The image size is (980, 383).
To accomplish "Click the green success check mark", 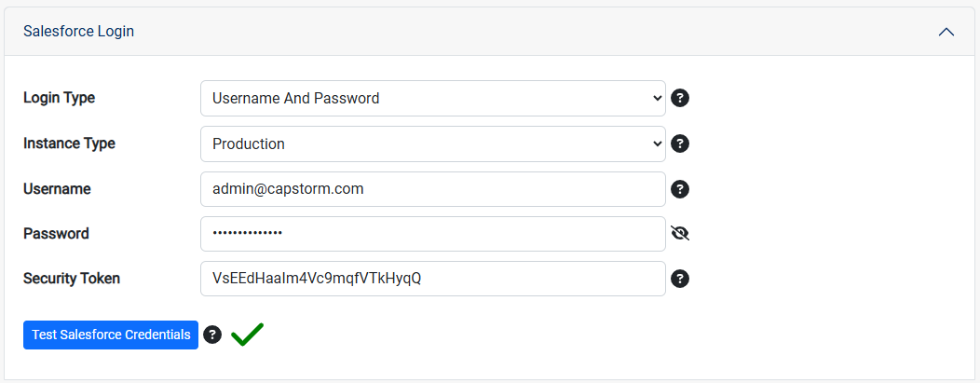I will point(247,335).
